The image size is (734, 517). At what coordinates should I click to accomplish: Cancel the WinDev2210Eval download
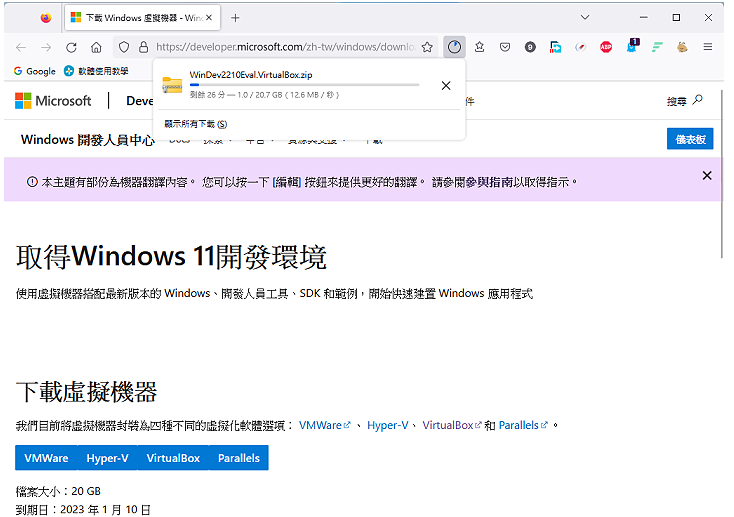tap(446, 85)
